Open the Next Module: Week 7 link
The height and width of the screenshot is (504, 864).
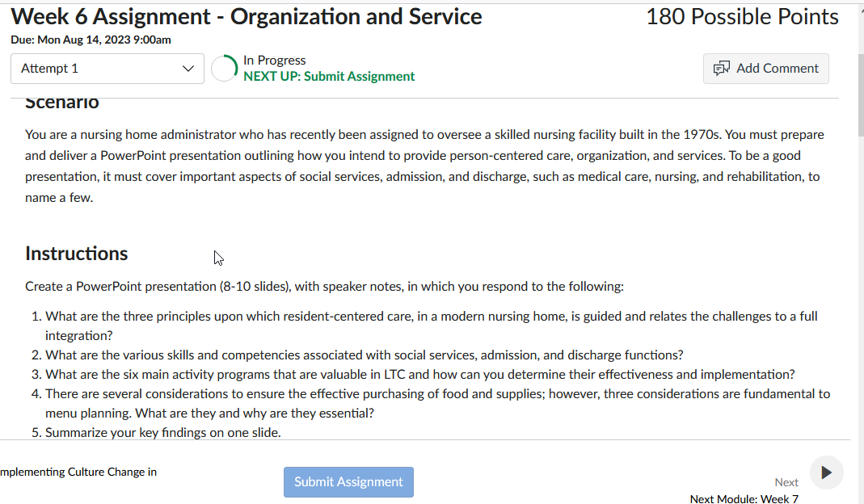pos(744,498)
